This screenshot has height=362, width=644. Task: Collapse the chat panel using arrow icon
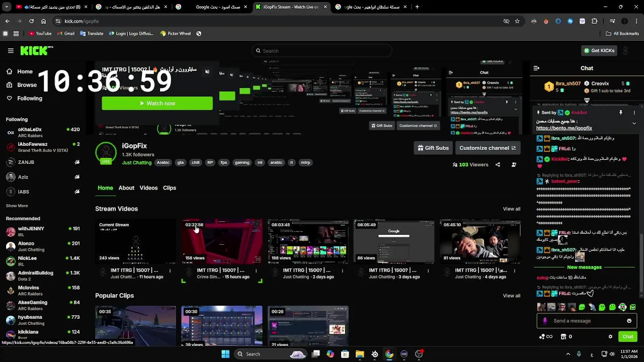536,68
